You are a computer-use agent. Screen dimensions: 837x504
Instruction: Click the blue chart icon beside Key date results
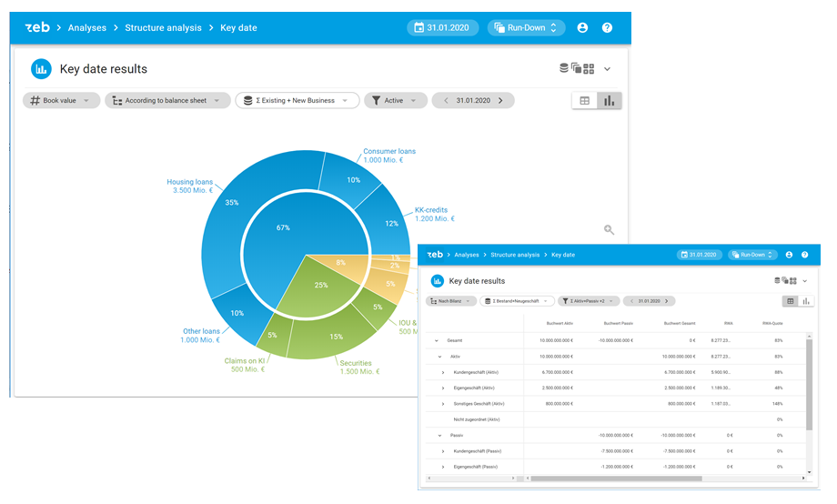[41, 69]
